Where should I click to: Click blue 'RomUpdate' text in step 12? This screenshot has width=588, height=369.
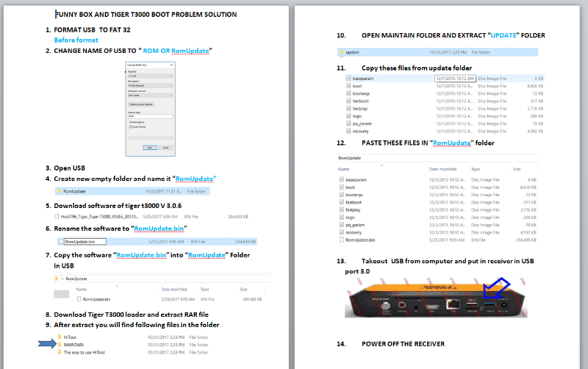coord(452,143)
